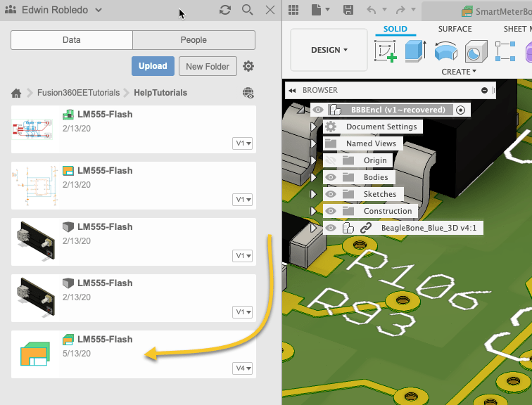532x405 pixels.
Task: Close the data panel
Action: click(270, 10)
